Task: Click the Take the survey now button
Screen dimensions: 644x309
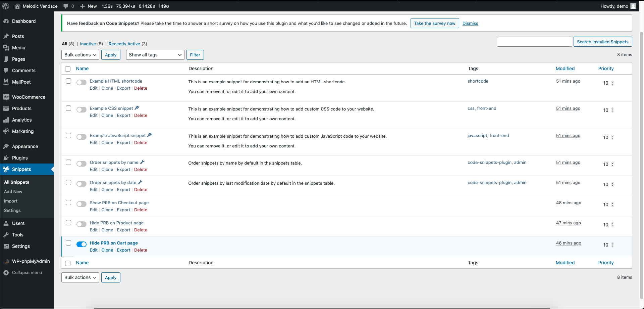Action: point(434,23)
